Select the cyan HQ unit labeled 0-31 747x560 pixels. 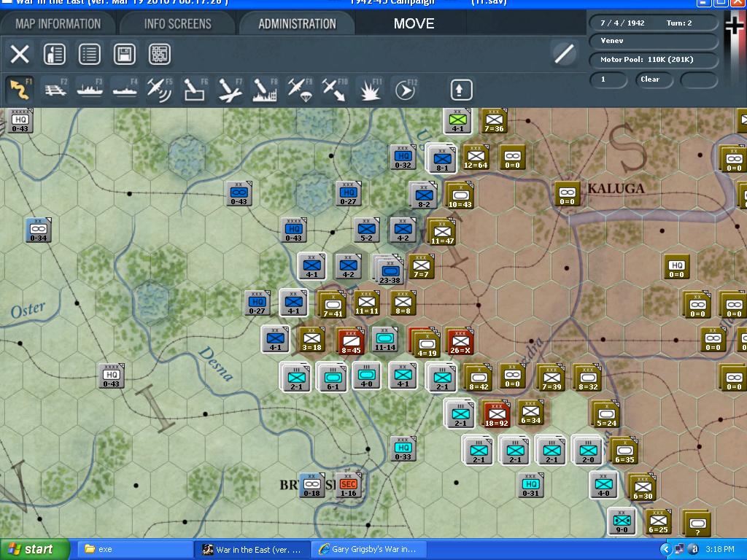point(530,485)
